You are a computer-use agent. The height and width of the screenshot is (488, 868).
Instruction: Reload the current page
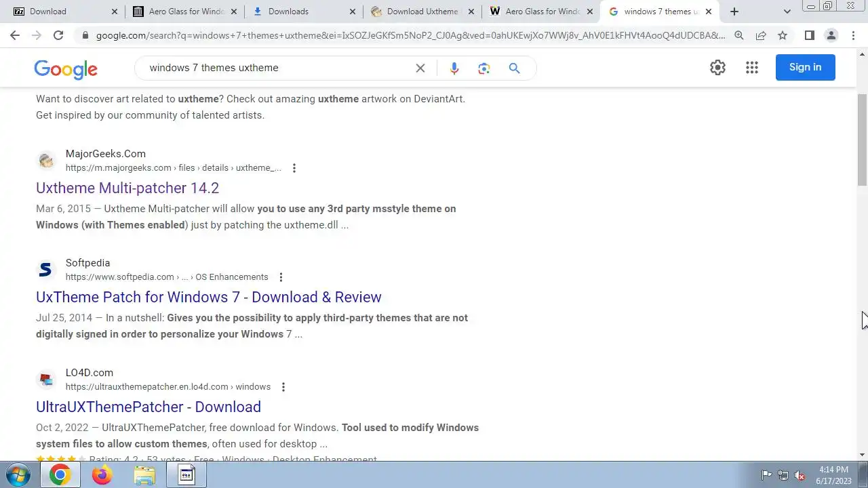(58, 35)
